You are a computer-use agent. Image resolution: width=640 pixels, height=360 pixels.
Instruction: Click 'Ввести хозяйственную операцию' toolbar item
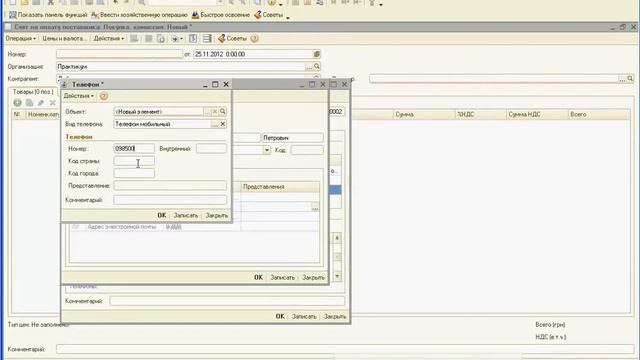coord(139,15)
